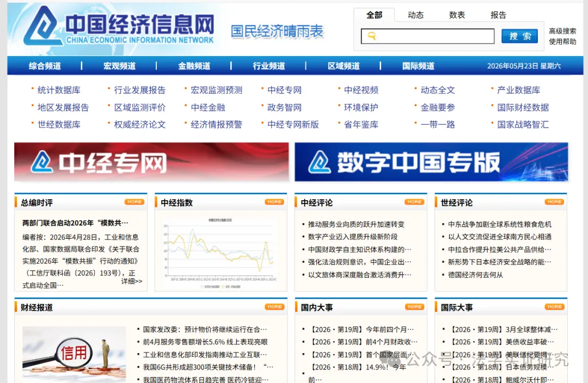Open 高级搜索 link
The height and width of the screenshot is (383, 588).
562,30
